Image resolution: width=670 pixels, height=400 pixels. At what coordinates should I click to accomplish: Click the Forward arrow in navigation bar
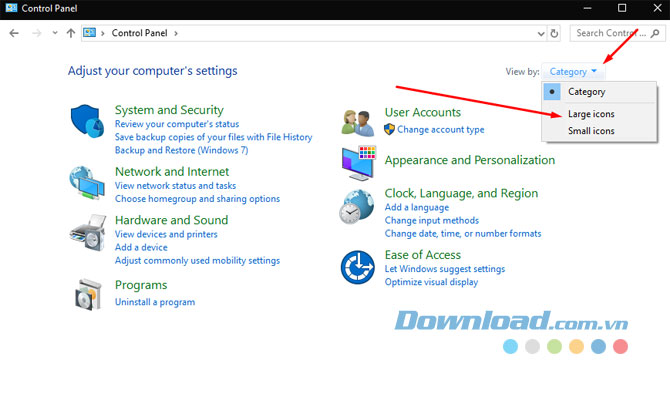[x=37, y=33]
